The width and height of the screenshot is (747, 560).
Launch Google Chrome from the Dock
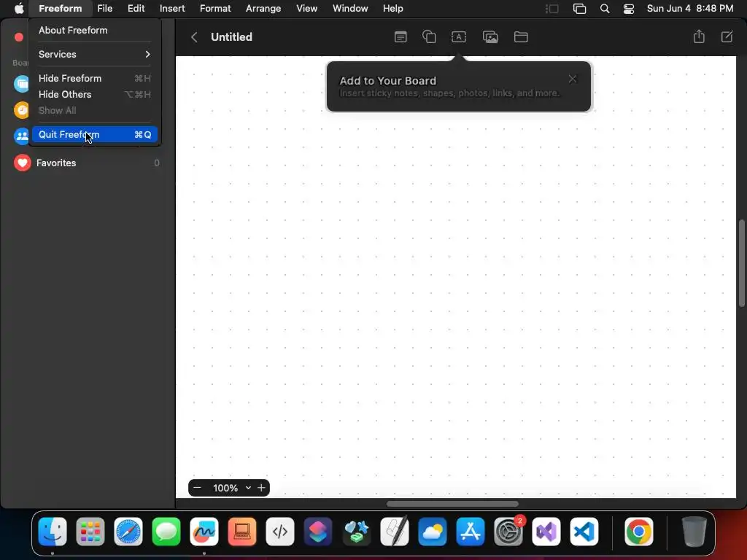point(639,532)
